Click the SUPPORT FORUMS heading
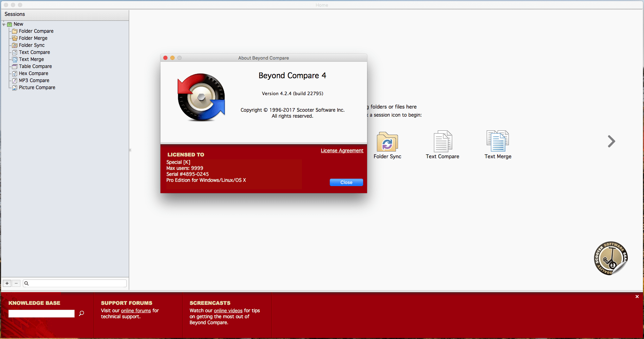 (127, 303)
